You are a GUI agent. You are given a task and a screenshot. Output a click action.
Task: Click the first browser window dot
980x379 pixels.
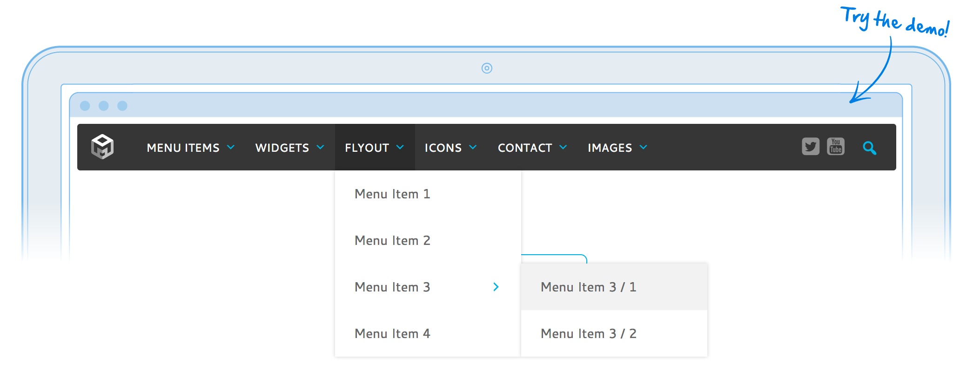pos(85,106)
